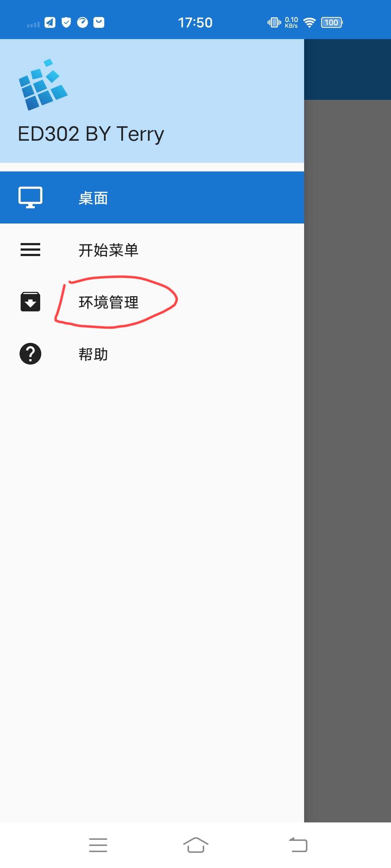Tap the battery 100 indicator
This screenshot has height=868, width=391.
coord(332,22)
